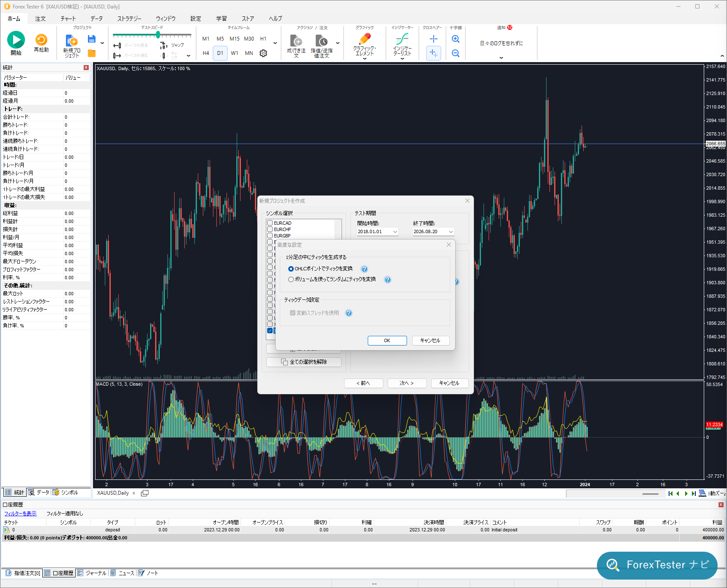This screenshot has height=588, width=727.
Task: Expand the プロジェクト group dropdown arrow
Action: click(102, 43)
